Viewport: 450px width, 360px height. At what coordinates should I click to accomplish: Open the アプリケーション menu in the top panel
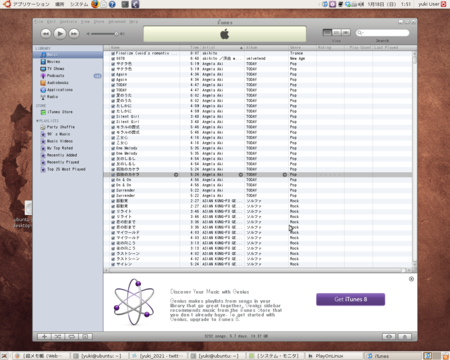31,4
